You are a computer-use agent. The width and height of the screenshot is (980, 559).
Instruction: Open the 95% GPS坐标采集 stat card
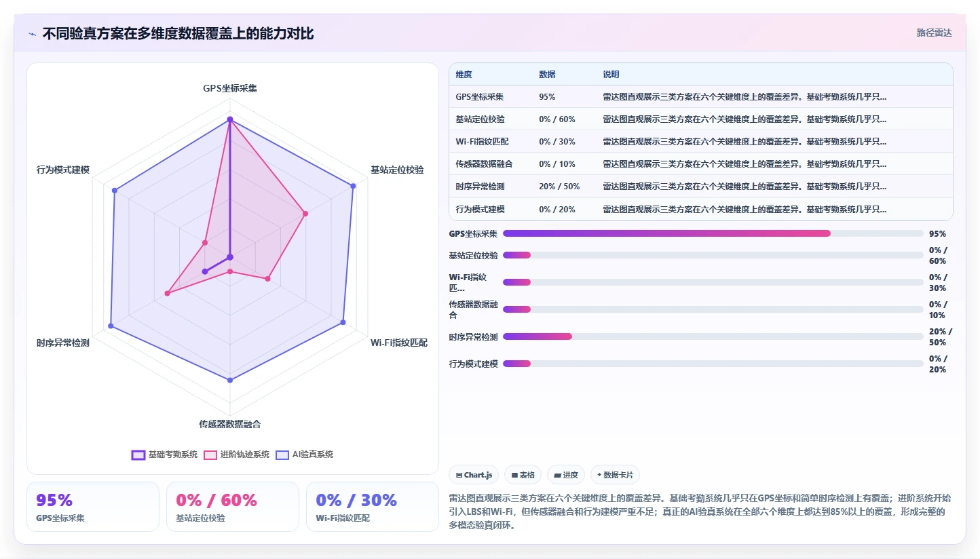(x=93, y=507)
